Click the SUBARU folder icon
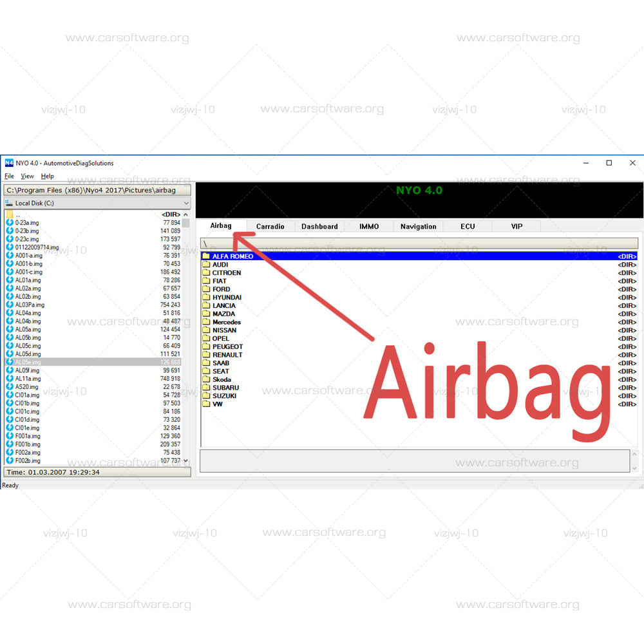Image resolution: width=644 pixels, height=644 pixels. [206, 387]
